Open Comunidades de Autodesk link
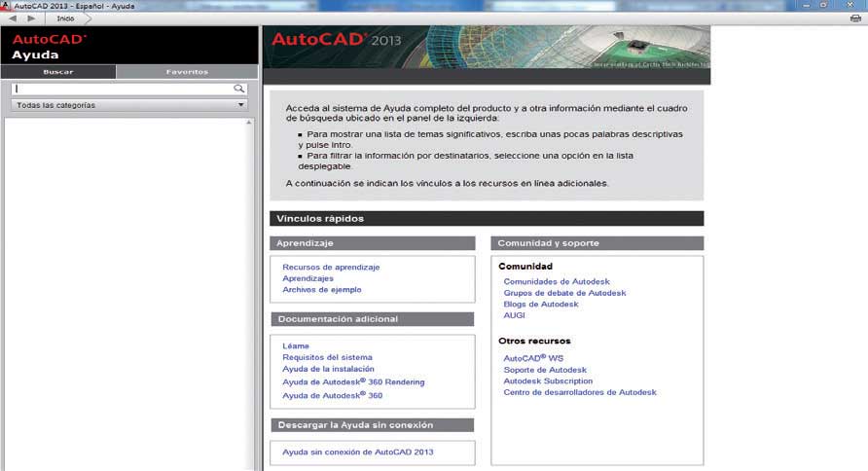 tap(557, 281)
